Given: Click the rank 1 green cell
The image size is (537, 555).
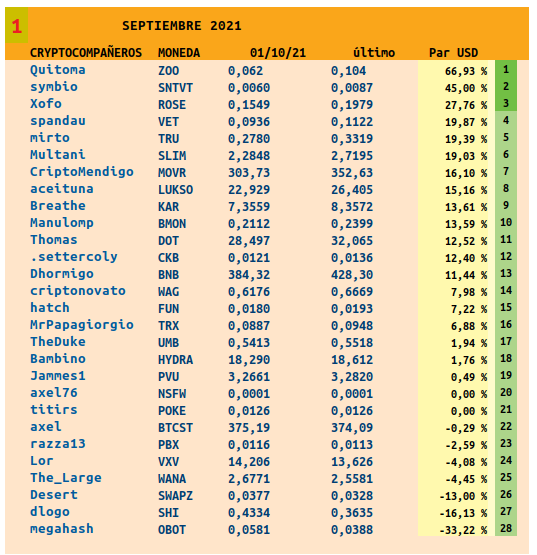Looking at the screenshot, I should tap(506, 69).
